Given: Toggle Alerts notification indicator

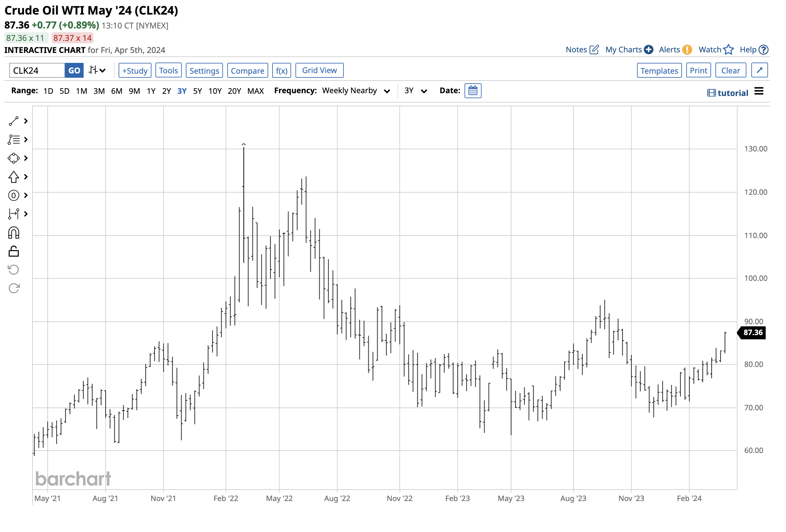Looking at the screenshot, I should pyautogui.click(x=687, y=49).
